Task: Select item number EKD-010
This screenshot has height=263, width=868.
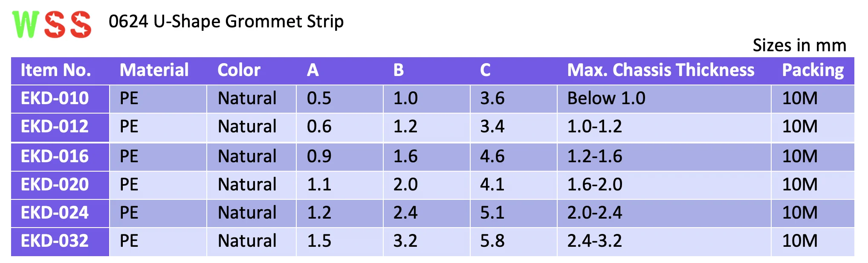Action: pyautogui.click(x=55, y=99)
